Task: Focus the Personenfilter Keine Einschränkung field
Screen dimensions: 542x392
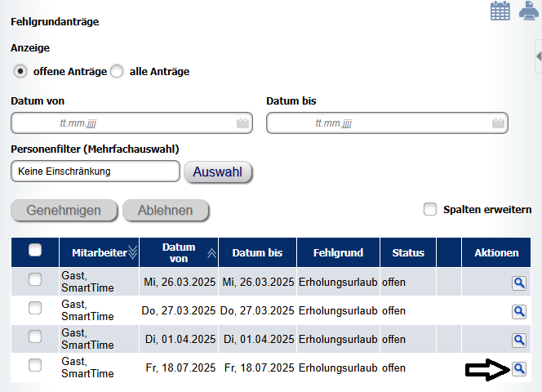Action: [96, 171]
